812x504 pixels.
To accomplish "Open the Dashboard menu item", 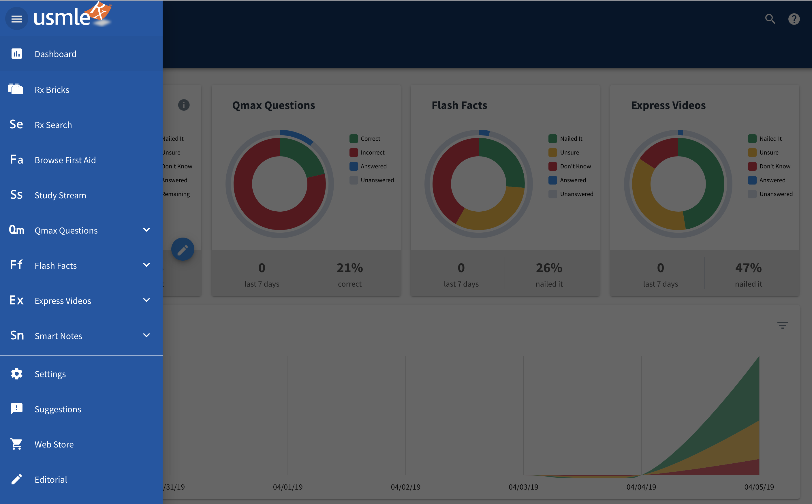I will [x=81, y=54].
